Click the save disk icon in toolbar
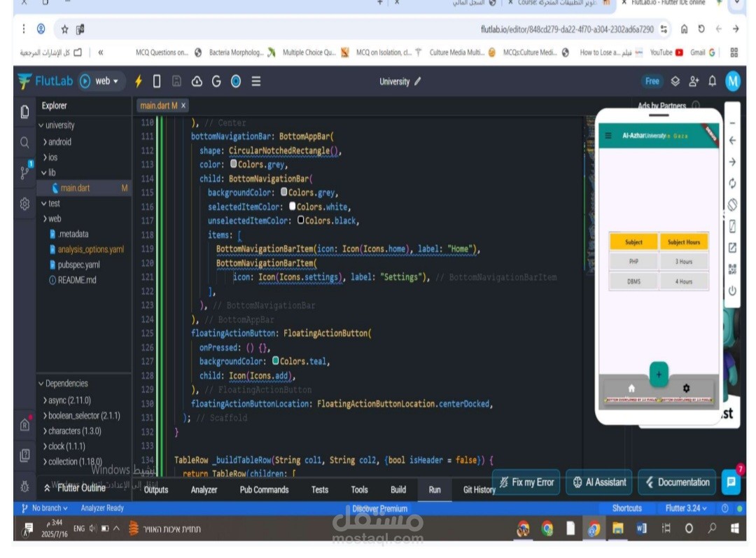The height and width of the screenshot is (558, 756). click(x=176, y=81)
